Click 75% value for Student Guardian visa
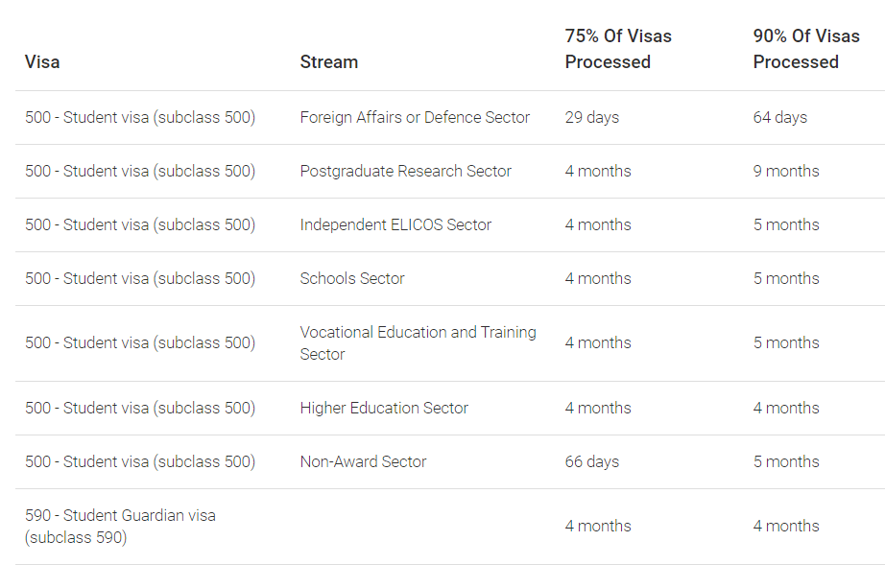The height and width of the screenshot is (588, 885). [598, 526]
